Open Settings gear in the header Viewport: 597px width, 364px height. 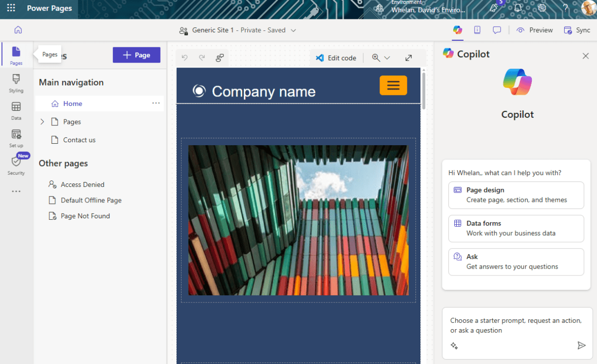click(542, 8)
